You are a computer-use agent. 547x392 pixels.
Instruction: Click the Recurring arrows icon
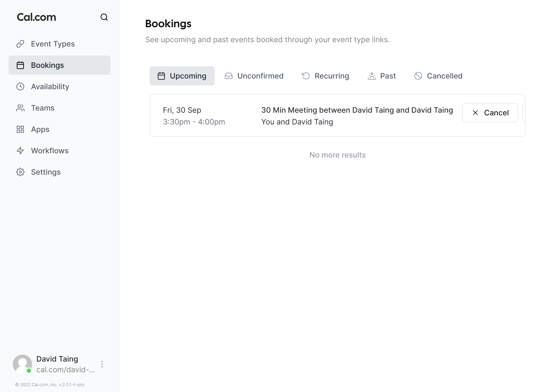(x=306, y=76)
